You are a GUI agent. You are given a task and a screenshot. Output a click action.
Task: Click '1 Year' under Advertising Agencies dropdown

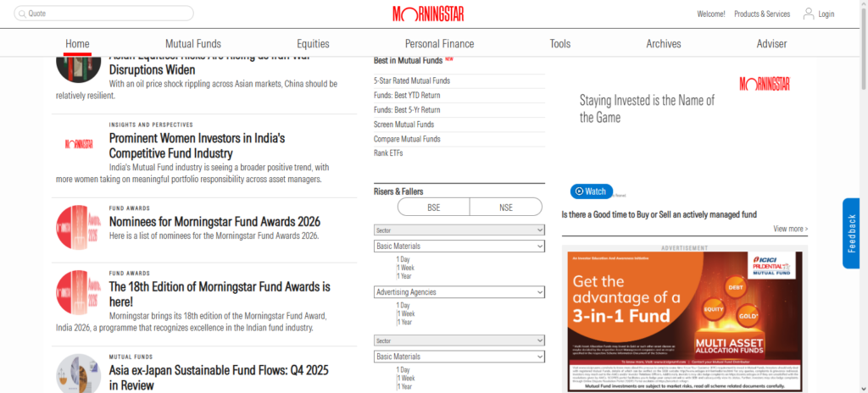(x=404, y=322)
